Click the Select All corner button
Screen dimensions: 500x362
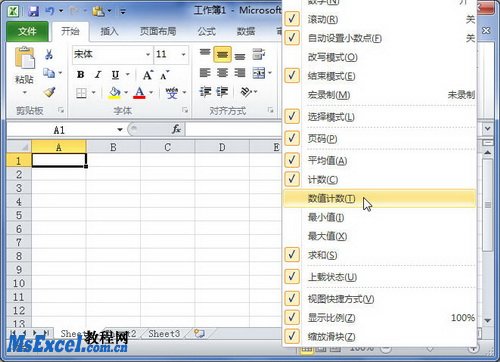click(19, 147)
